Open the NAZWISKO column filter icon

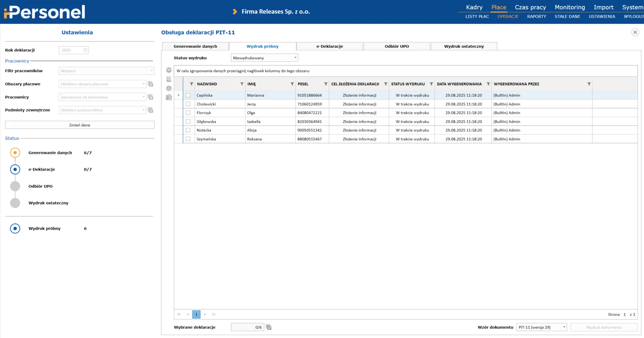[x=242, y=84]
